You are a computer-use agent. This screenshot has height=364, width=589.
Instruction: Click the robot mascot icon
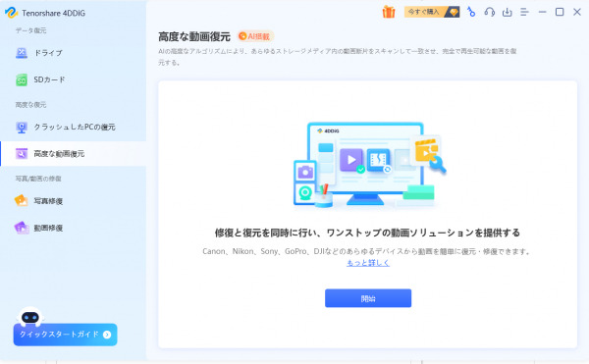pos(30,317)
